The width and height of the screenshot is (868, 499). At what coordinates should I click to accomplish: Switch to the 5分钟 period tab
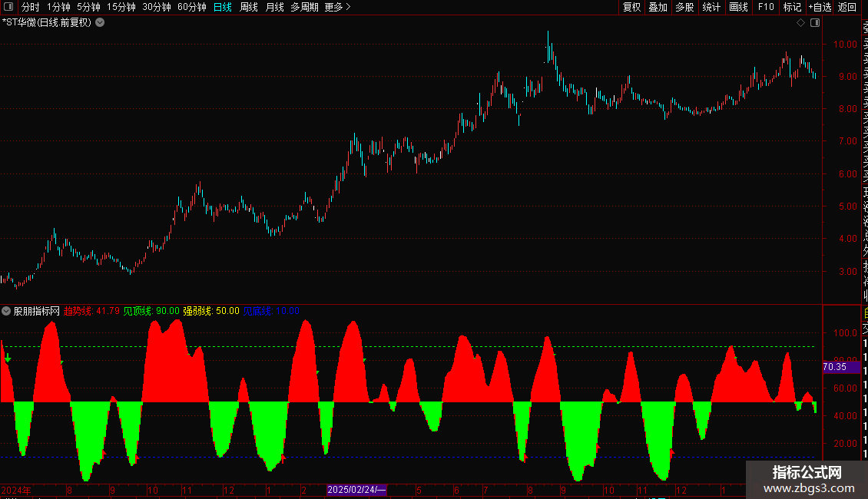click(88, 7)
